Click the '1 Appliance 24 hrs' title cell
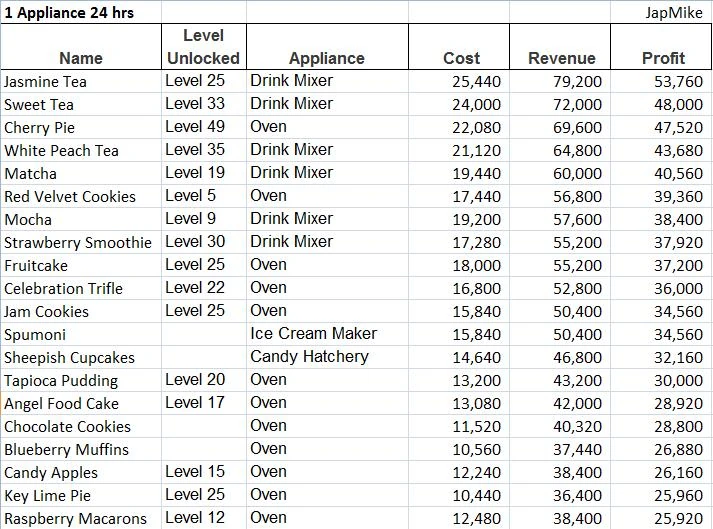 pyautogui.click(x=81, y=12)
